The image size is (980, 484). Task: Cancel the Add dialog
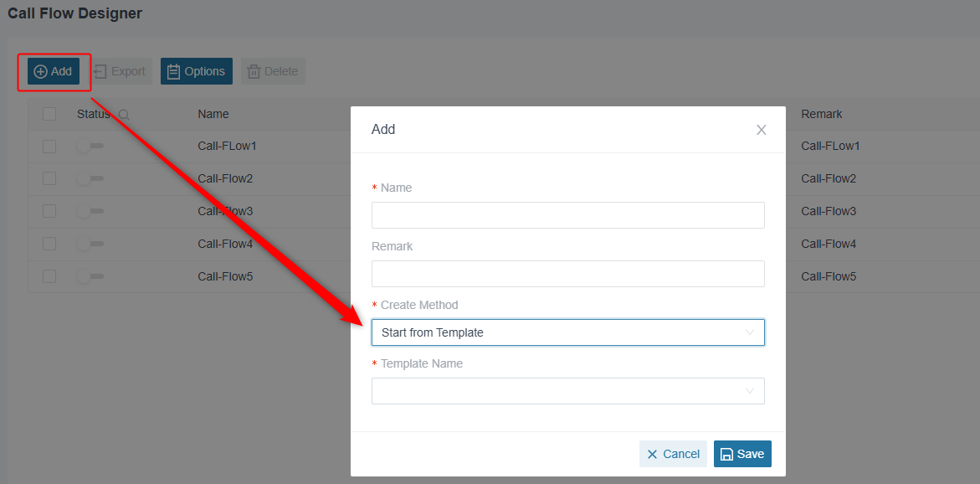coord(673,454)
